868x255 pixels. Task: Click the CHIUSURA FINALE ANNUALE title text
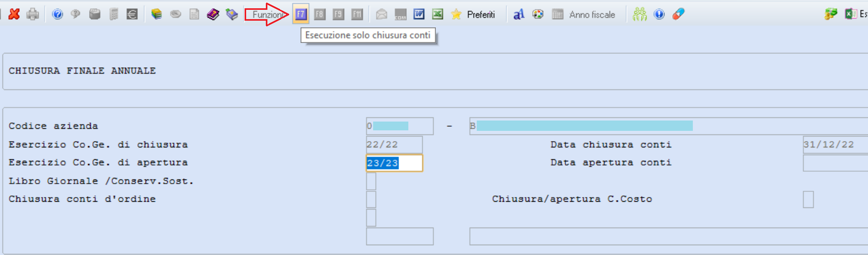tap(82, 71)
